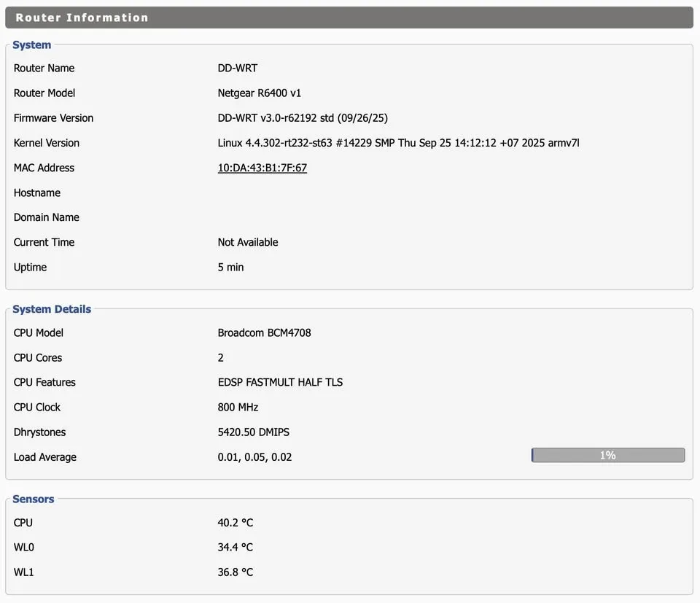Collapse the System Details section header

[x=51, y=308]
